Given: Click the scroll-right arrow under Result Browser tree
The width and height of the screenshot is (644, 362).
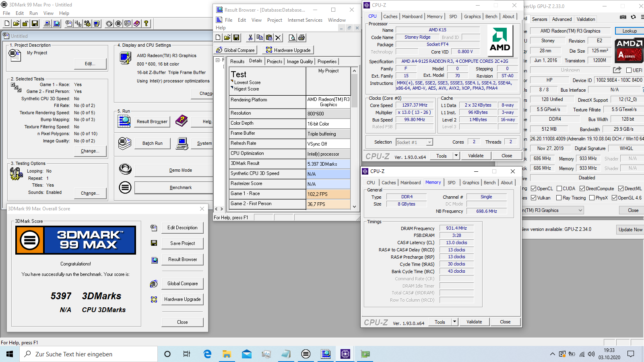Looking at the screenshot, I should click(x=221, y=209).
